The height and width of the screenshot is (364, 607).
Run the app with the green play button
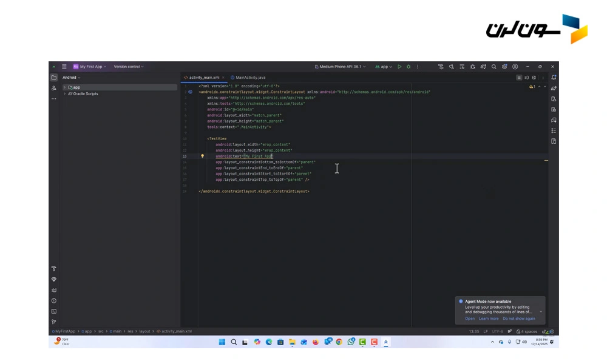(399, 67)
